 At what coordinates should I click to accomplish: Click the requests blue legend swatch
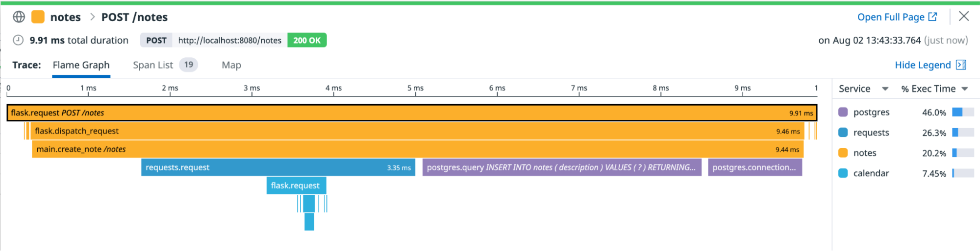coord(843,133)
